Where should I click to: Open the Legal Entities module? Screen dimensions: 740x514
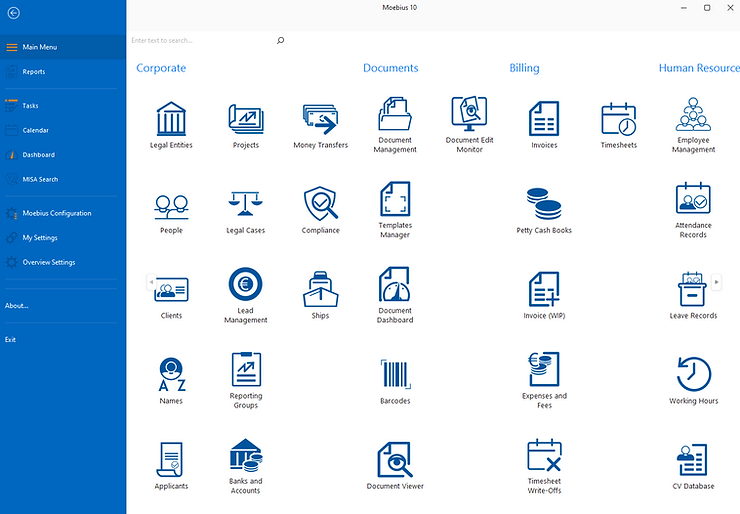171,125
